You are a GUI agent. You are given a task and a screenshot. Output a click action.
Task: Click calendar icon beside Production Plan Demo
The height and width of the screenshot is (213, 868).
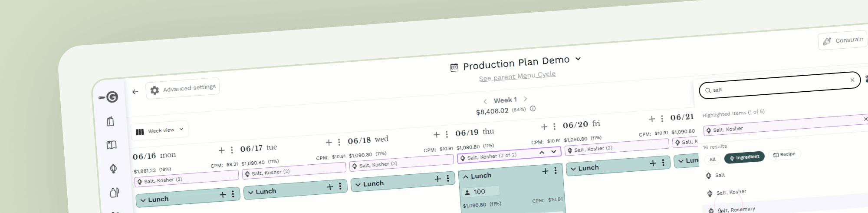pos(454,67)
